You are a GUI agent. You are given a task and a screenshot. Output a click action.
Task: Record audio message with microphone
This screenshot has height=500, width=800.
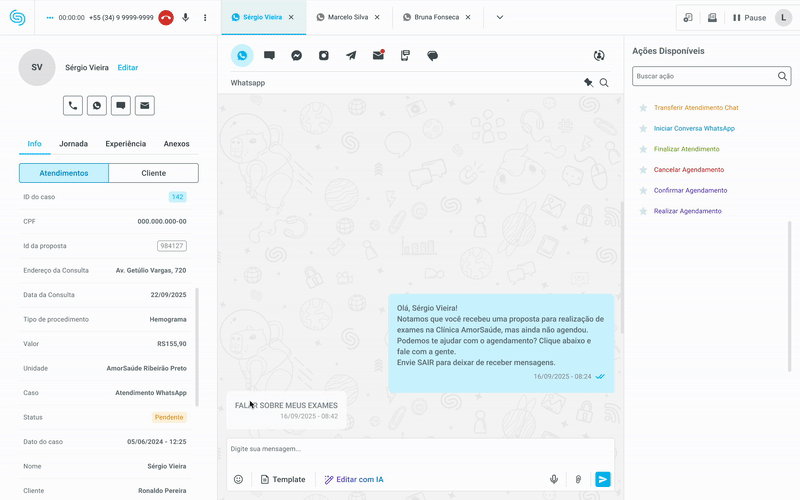554,480
